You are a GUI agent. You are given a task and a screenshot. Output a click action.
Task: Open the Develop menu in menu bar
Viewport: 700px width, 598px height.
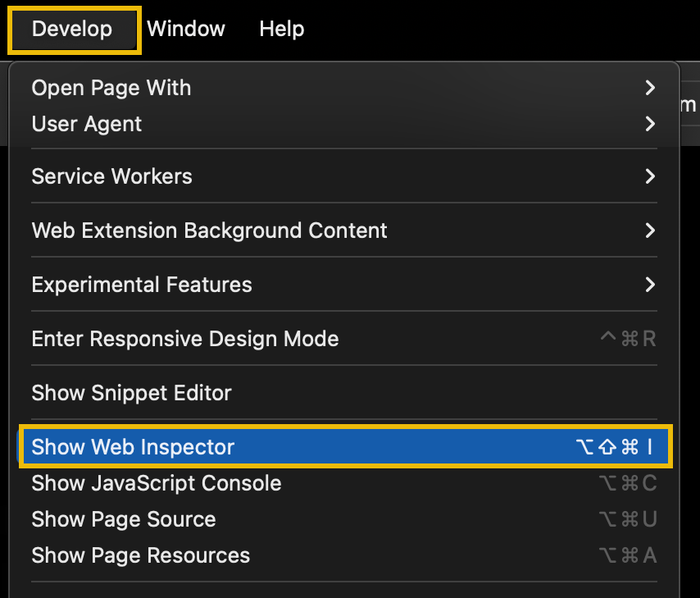point(72,30)
